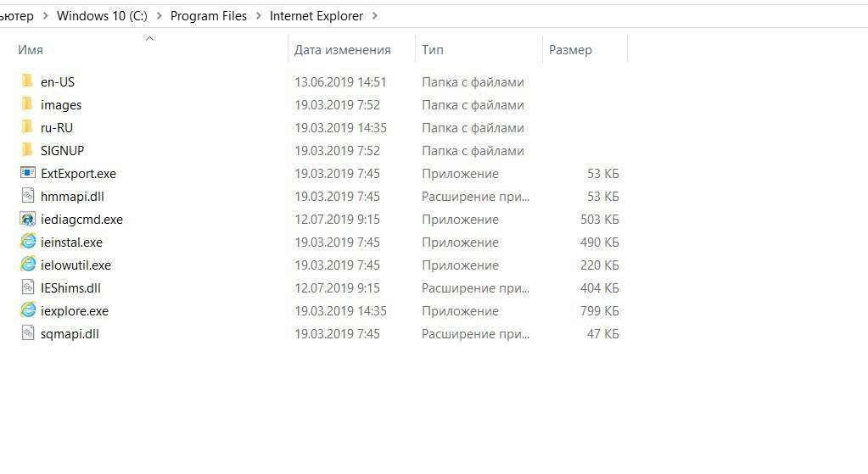This screenshot has width=868, height=474.
Task: Click date 19.03.2019 14:35 of iexplore.exe
Action: point(340,311)
